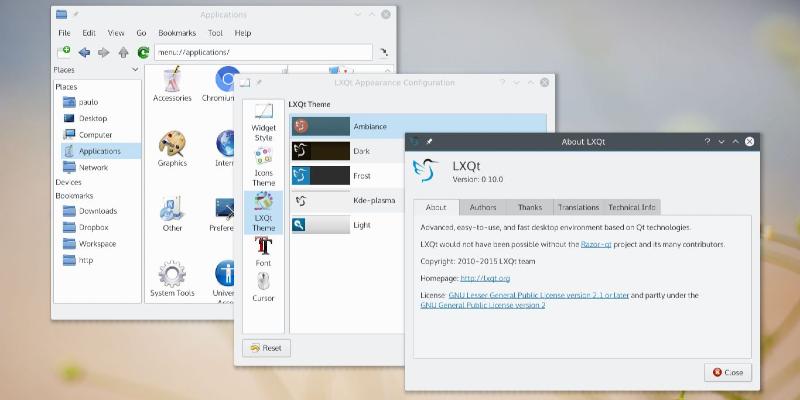Select Widget Style in appearance sidebar

(263, 122)
